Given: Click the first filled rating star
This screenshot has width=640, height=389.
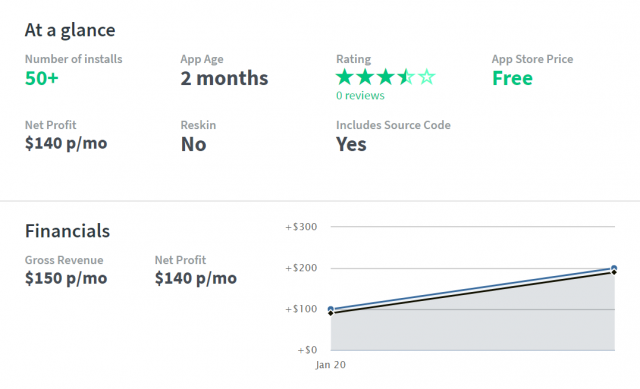Looking at the screenshot, I should point(344,77).
